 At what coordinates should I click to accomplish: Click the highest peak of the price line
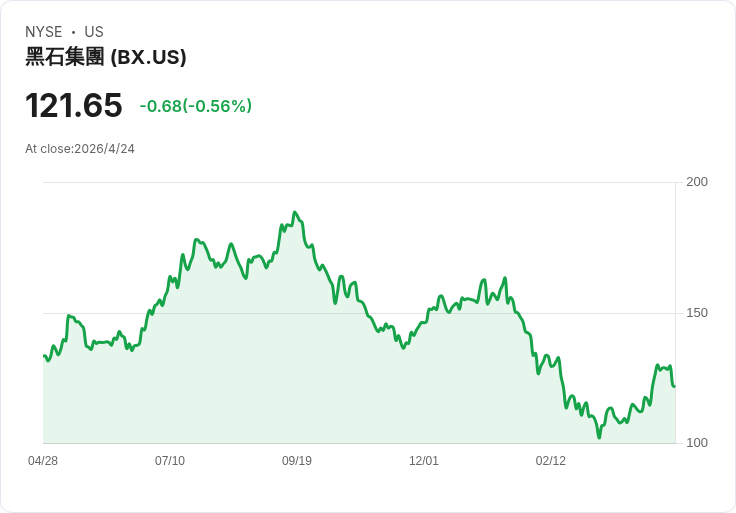pyautogui.click(x=294, y=212)
